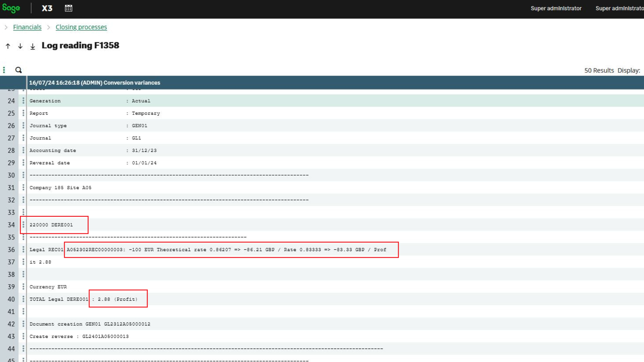The image size is (644, 362).
Task: Click the X3 home label
Action: pyautogui.click(x=47, y=8)
